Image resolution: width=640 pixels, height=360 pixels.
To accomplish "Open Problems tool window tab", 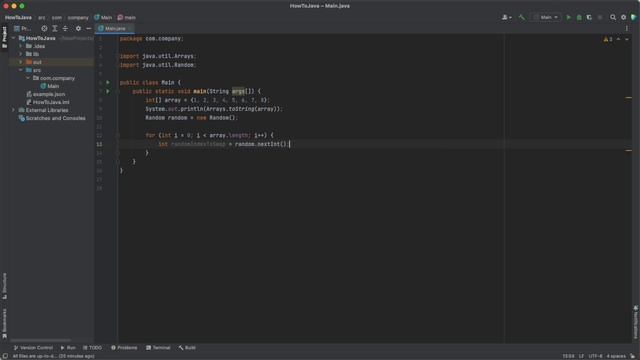I will point(124,348).
